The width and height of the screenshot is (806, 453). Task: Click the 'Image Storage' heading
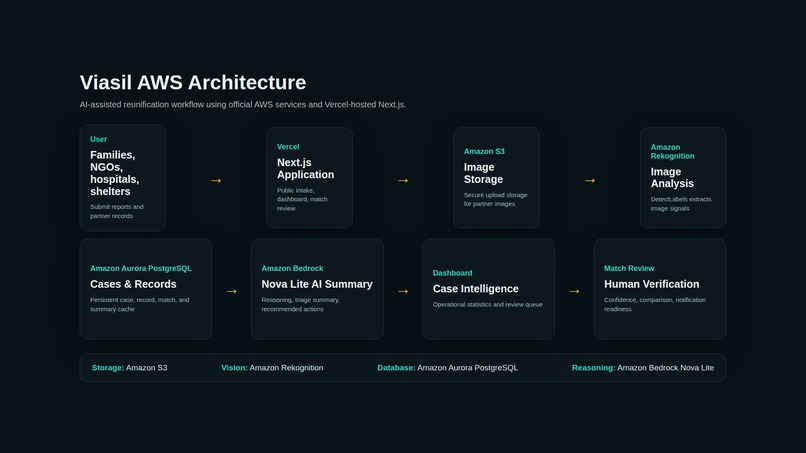[483, 173]
